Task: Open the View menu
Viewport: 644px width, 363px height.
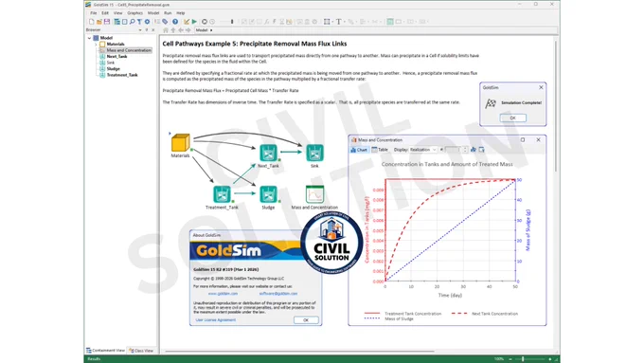Action: [117, 13]
